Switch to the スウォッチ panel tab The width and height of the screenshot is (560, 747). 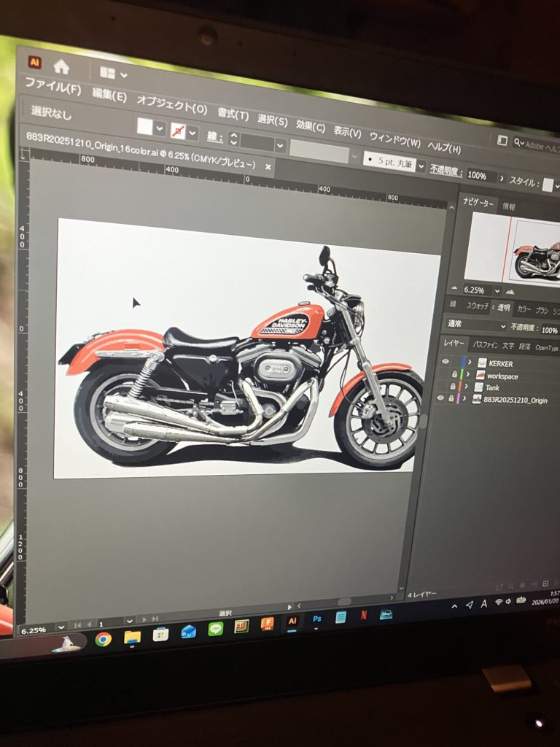(478, 307)
